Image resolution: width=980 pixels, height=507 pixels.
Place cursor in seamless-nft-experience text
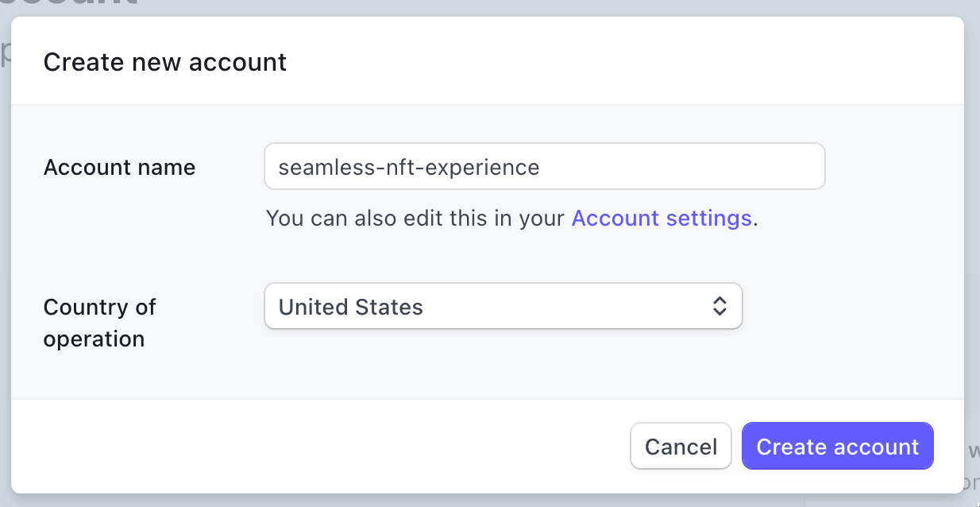point(409,167)
